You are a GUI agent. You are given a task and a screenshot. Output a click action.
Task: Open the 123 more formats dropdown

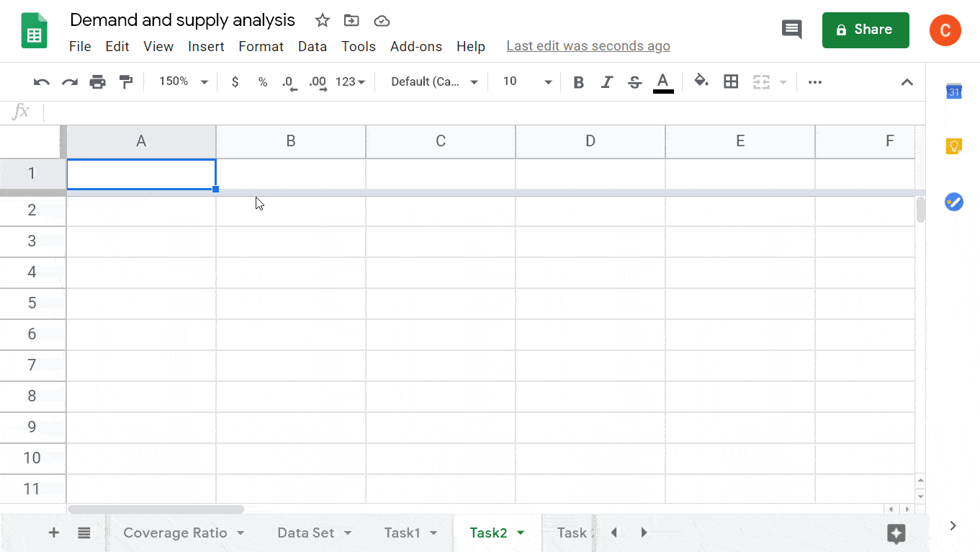[x=351, y=82]
